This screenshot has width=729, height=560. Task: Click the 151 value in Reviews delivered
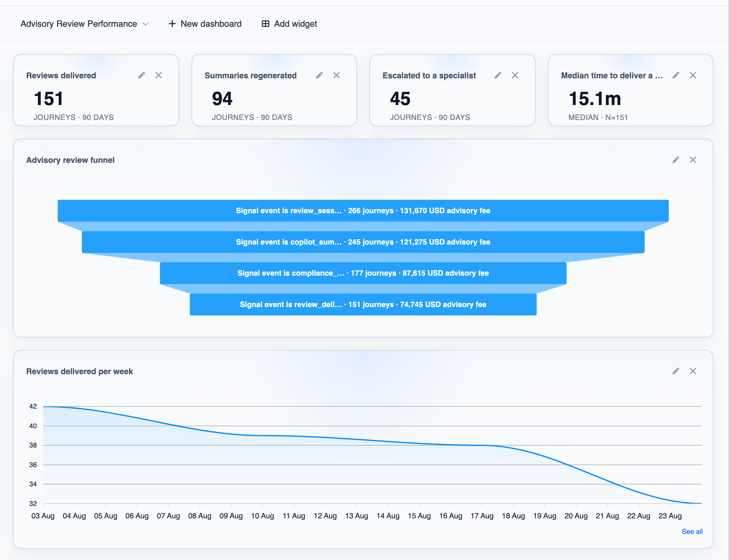pos(49,99)
